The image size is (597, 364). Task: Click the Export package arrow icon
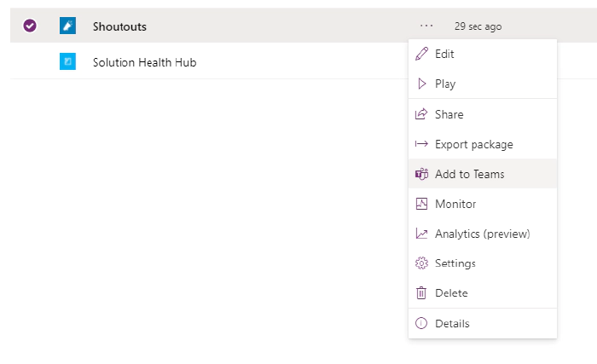click(421, 144)
